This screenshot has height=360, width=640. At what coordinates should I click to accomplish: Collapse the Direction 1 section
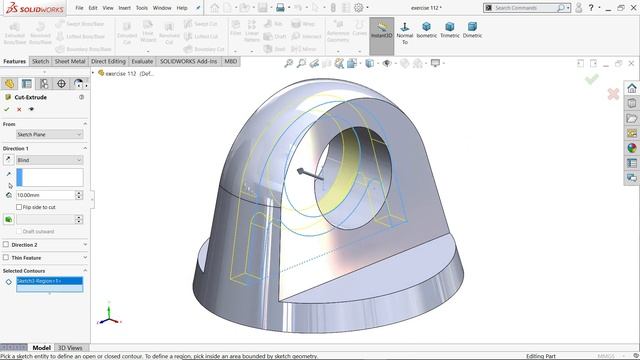pyautogui.click(x=85, y=148)
